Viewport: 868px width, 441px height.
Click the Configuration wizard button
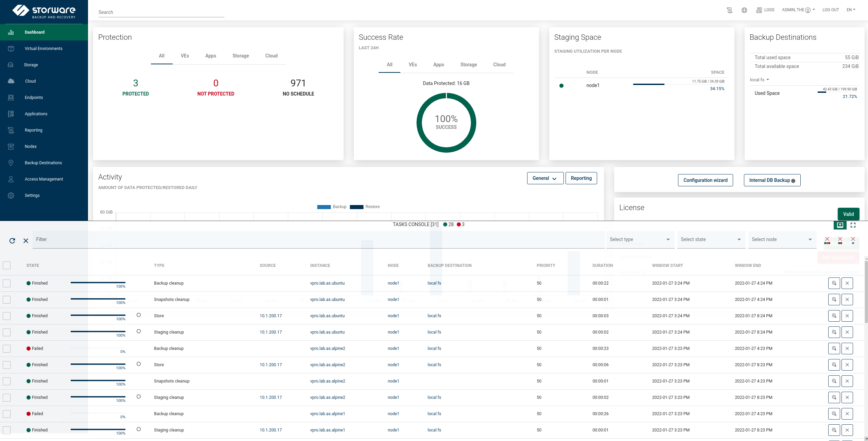pyautogui.click(x=705, y=180)
